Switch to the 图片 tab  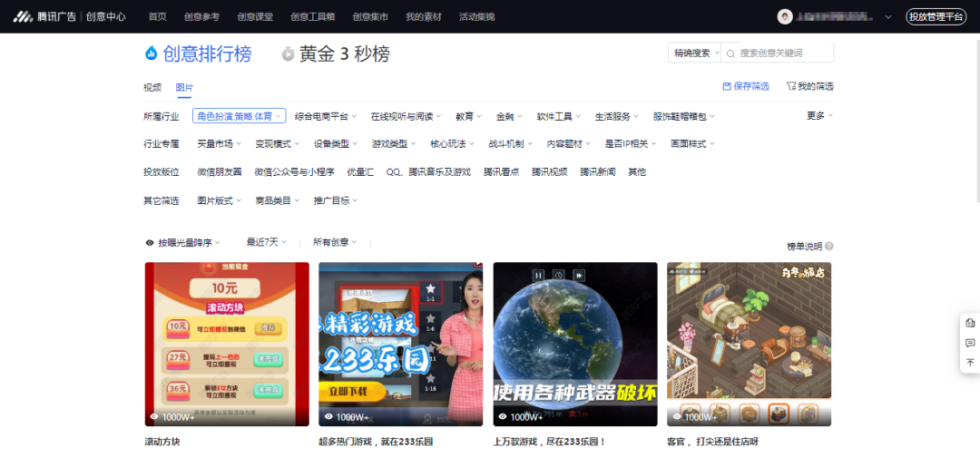pyautogui.click(x=184, y=87)
